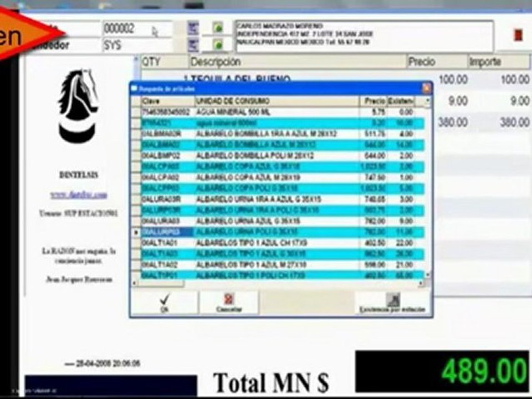Screen dimensions: 532x399
Task: Click the horse logo image in the left panel
Action: 78,106
